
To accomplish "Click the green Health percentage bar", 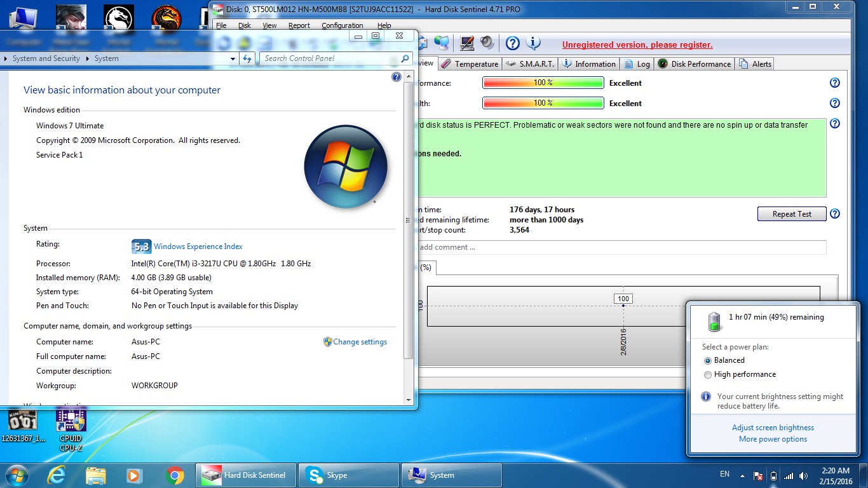I will (543, 103).
